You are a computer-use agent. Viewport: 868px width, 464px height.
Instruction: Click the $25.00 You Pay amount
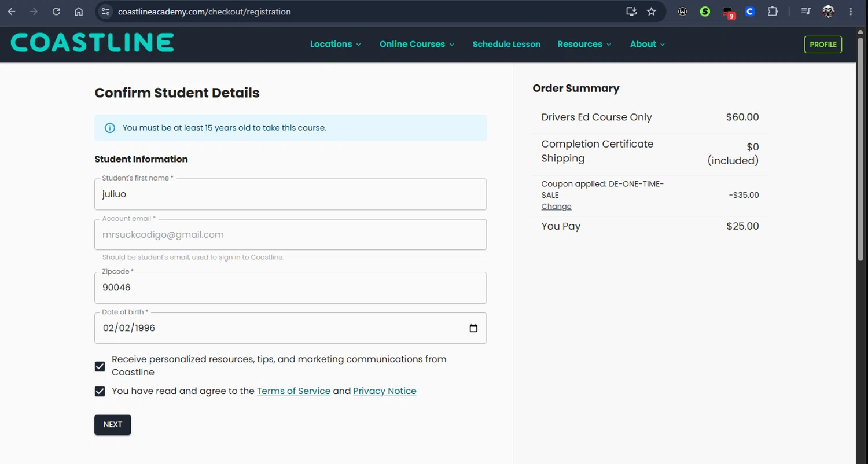pos(742,226)
